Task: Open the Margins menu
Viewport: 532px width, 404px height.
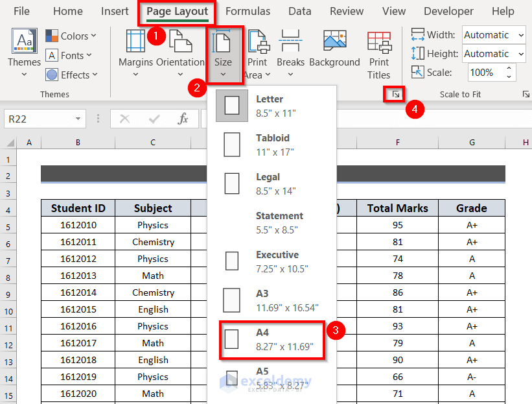Action: (x=135, y=53)
